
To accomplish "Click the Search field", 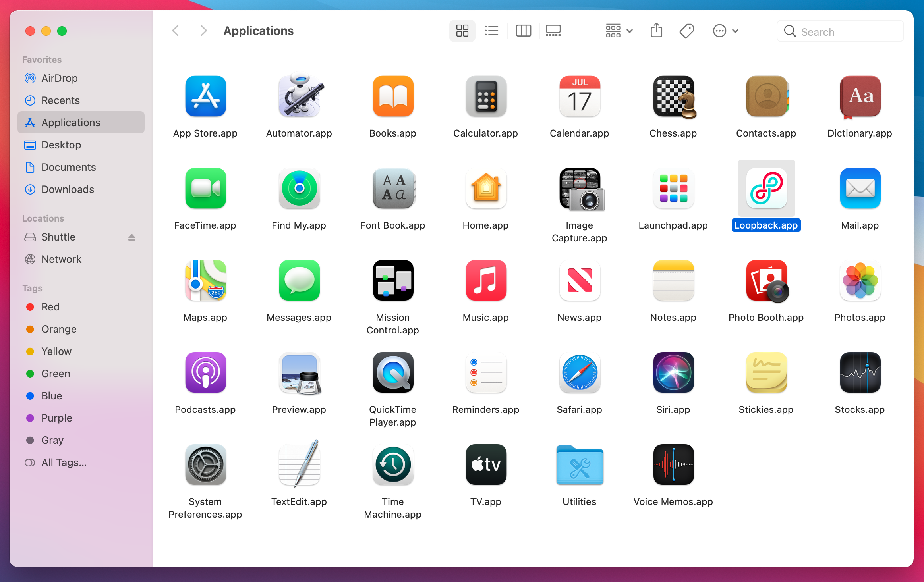I will click(840, 31).
